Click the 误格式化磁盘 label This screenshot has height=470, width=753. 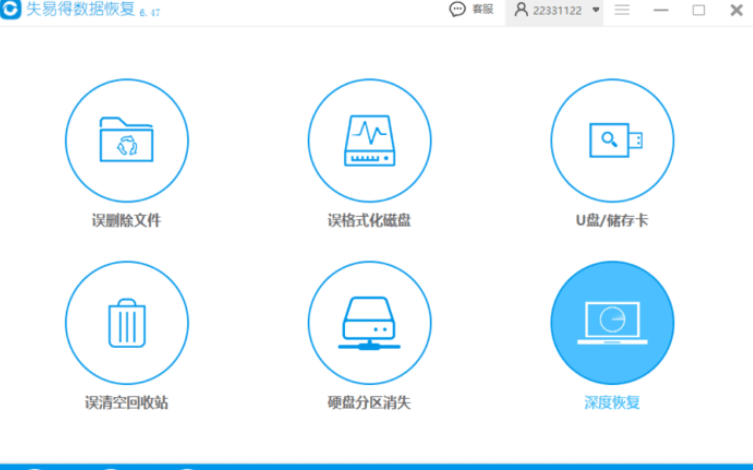click(369, 220)
